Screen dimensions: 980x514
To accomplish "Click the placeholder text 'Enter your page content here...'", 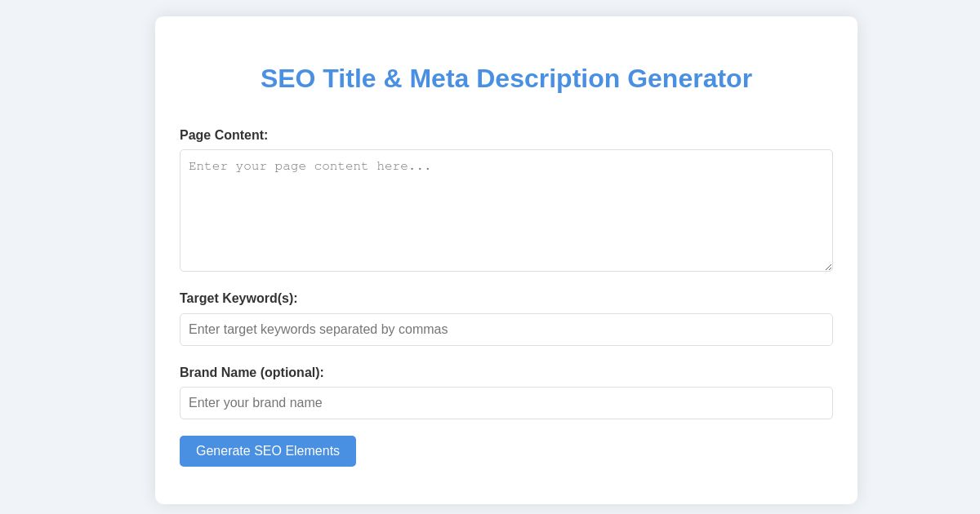I will click(310, 166).
